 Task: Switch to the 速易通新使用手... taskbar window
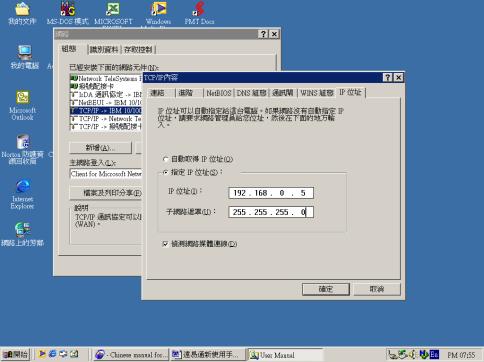click(207, 354)
